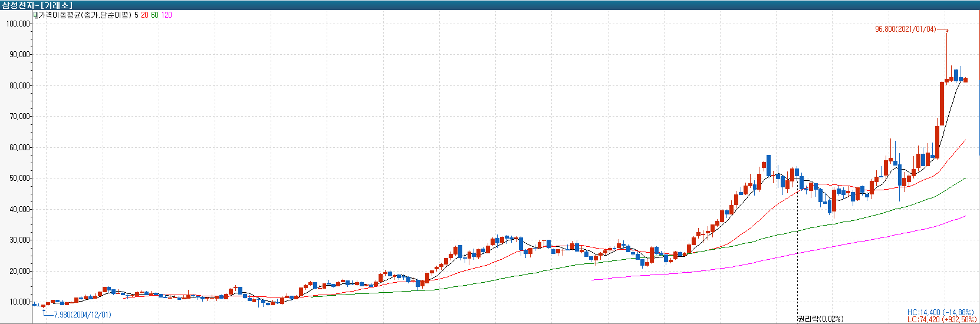This screenshot has width=980, height=324.
Task: Click the 5-period moving average number
Action: [x=136, y=15]
